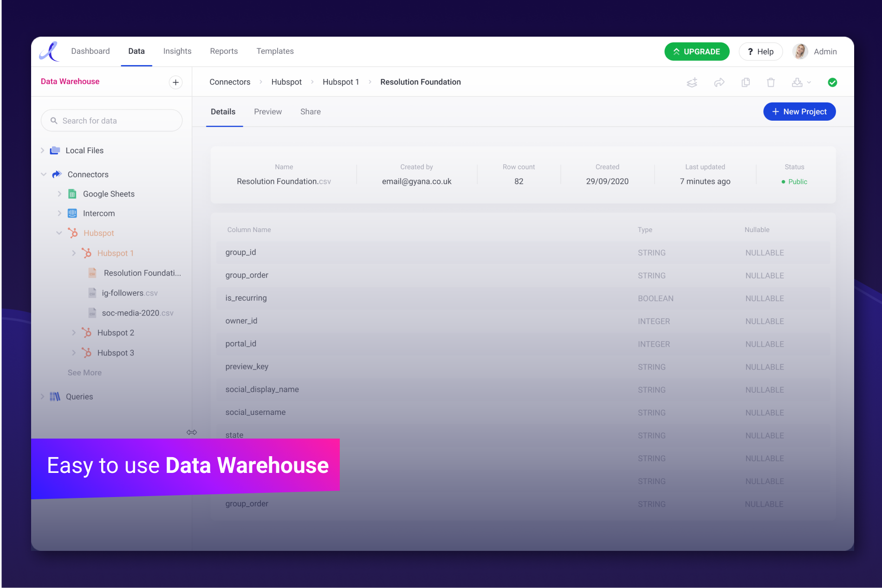Click the copy duplicate icon in toolbar
This screenshot has width=882, height=588.
(x=746, y=82)
